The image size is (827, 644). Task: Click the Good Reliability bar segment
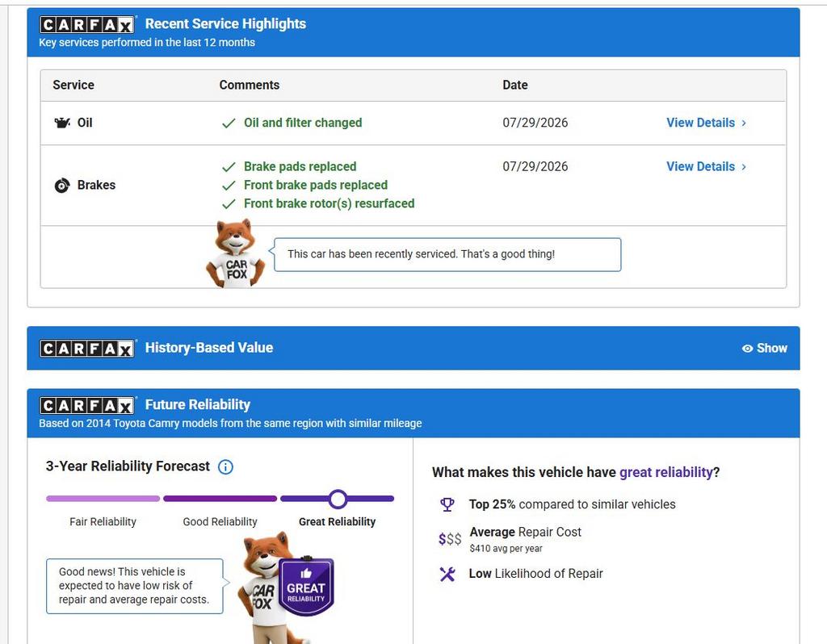click(x=220, y=499)
